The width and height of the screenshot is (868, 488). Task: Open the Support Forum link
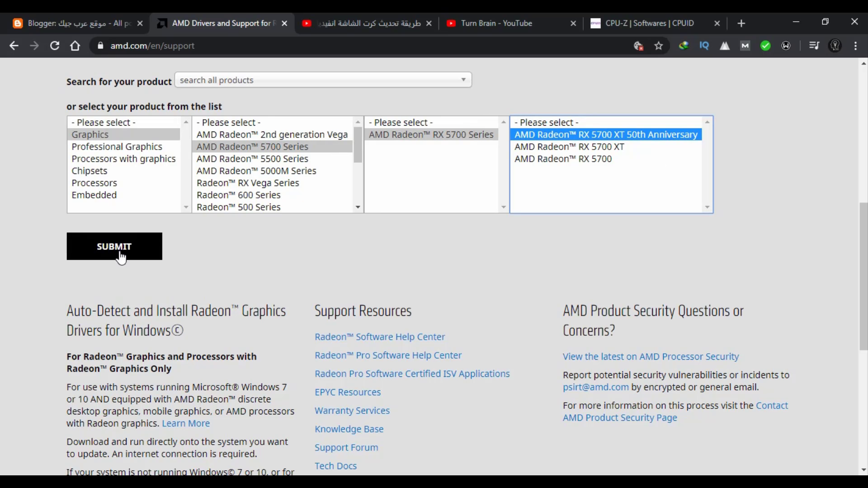tap(346, 448)
